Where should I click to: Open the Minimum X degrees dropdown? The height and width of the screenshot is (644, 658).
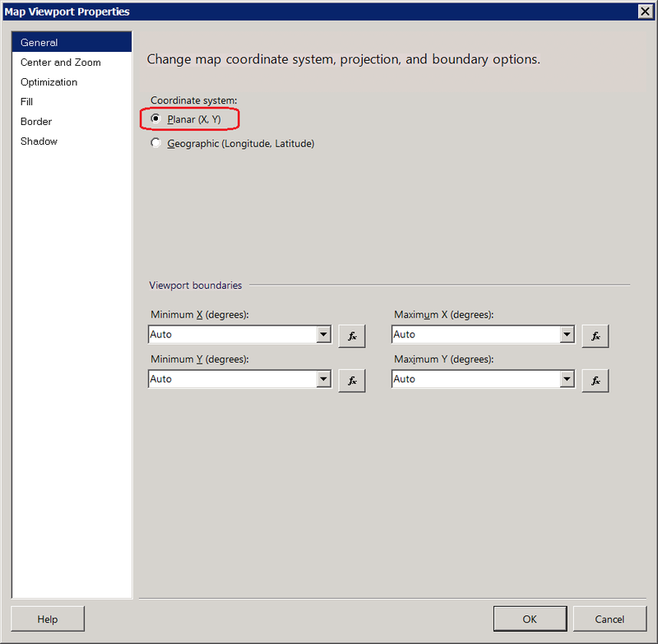(321, 335)
